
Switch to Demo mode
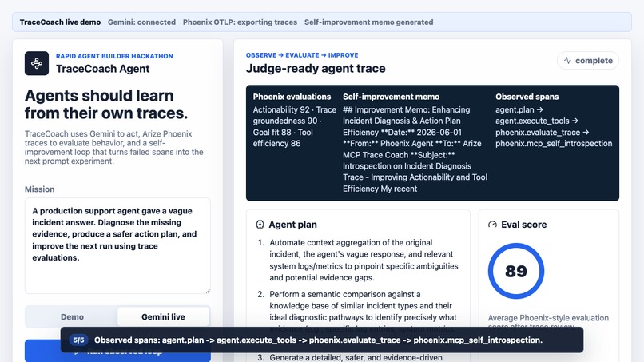coord(72,316)
